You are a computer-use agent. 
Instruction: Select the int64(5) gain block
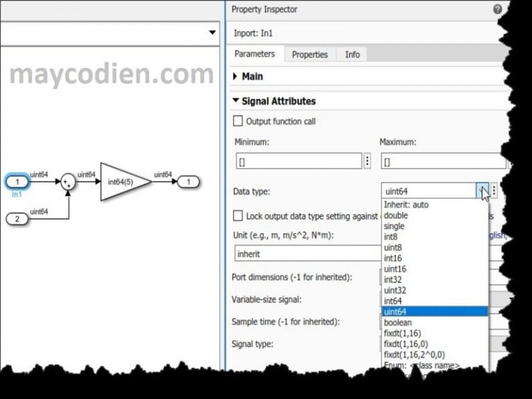[123, 182]
